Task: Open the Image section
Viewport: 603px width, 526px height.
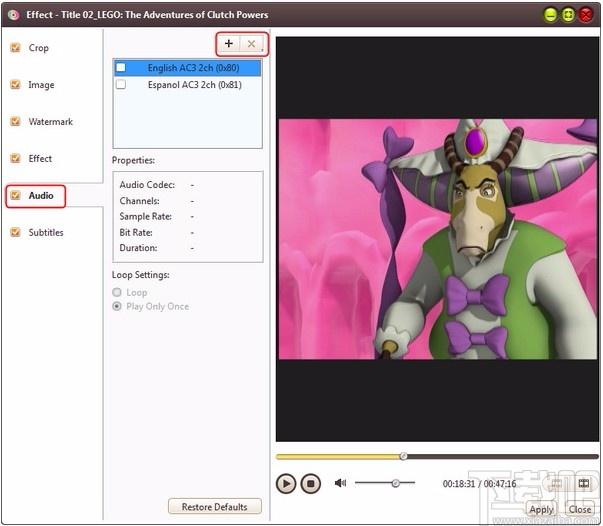Action: (x=32, y=85)
